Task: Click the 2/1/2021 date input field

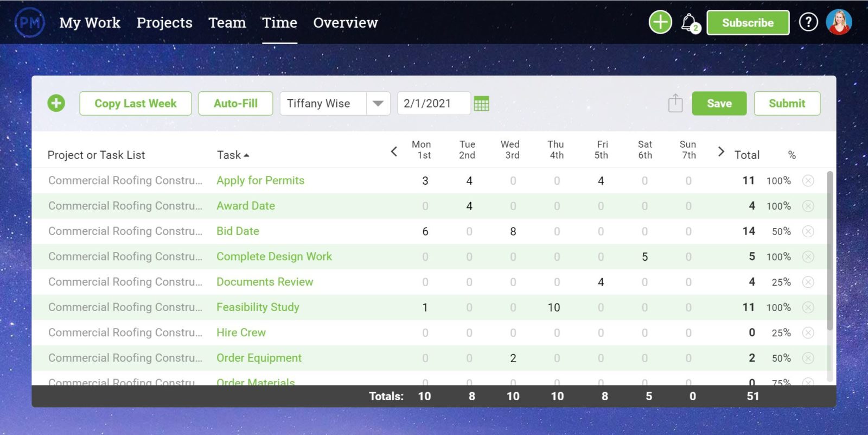Action: (433, 103)
